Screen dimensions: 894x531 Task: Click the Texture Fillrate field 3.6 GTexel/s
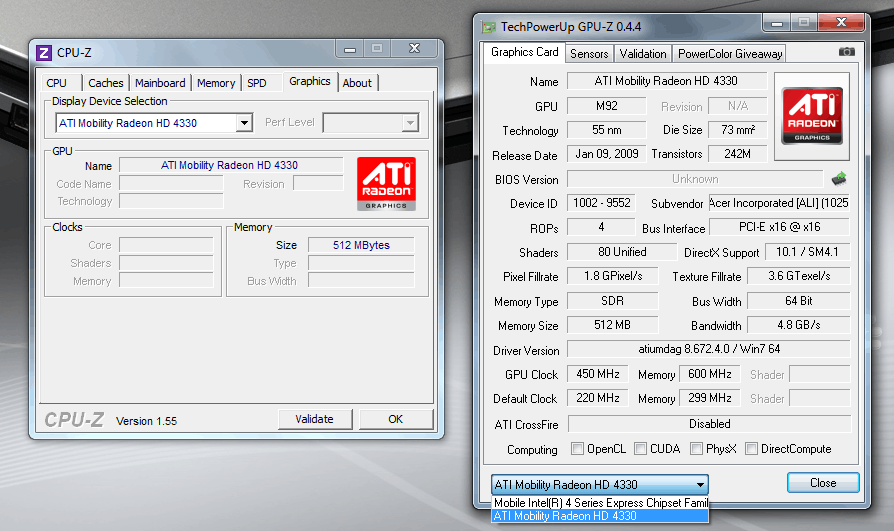[x=799, y=276]
